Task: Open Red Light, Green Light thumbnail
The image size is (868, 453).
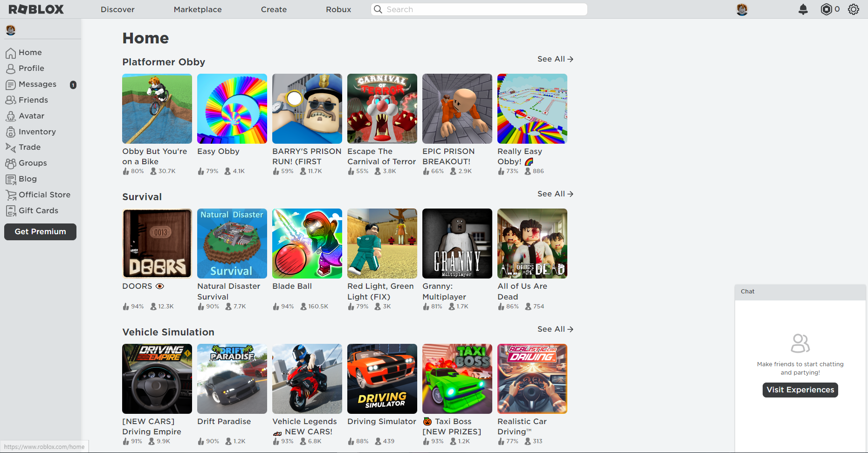Action: coord(382,244)
